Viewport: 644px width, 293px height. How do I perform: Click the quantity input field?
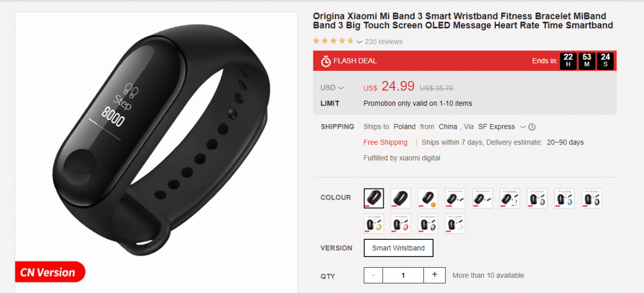click(404, 275)
